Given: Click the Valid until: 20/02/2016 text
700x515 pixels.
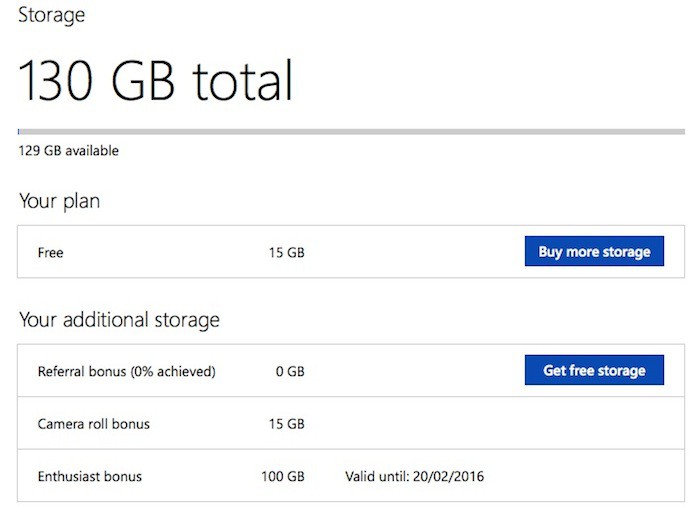Looking at the screenshot, I should pyautogui.click(x=414, y=476).
